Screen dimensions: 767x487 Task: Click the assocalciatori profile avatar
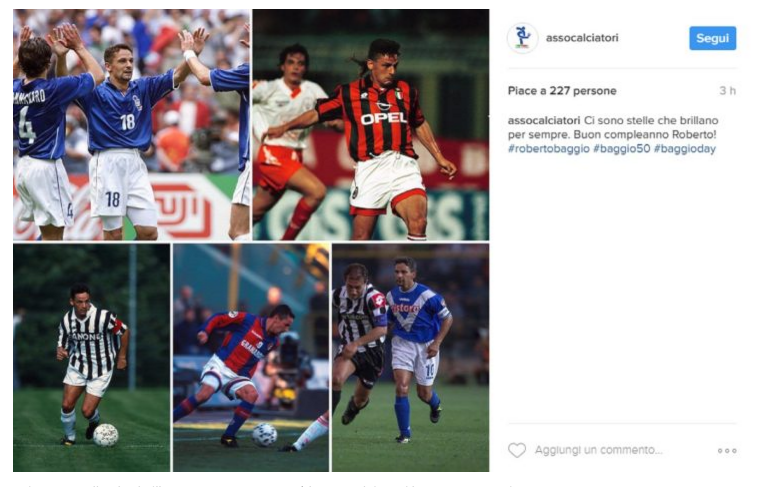click(x=522, y=38)
